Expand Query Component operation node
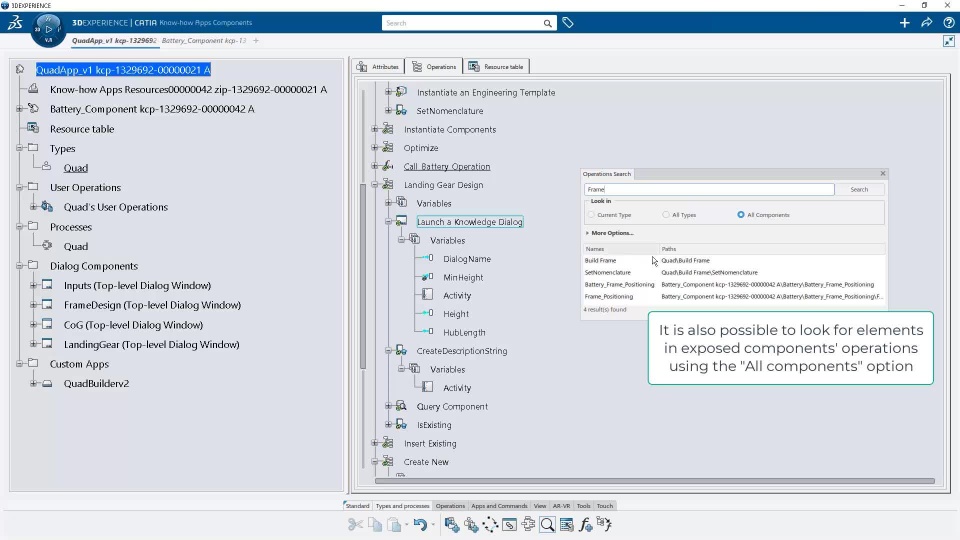 [x=388, y=406]
